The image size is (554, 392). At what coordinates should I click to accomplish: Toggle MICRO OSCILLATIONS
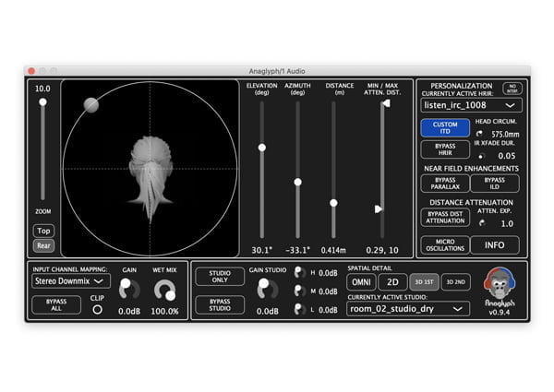[445, 244]
